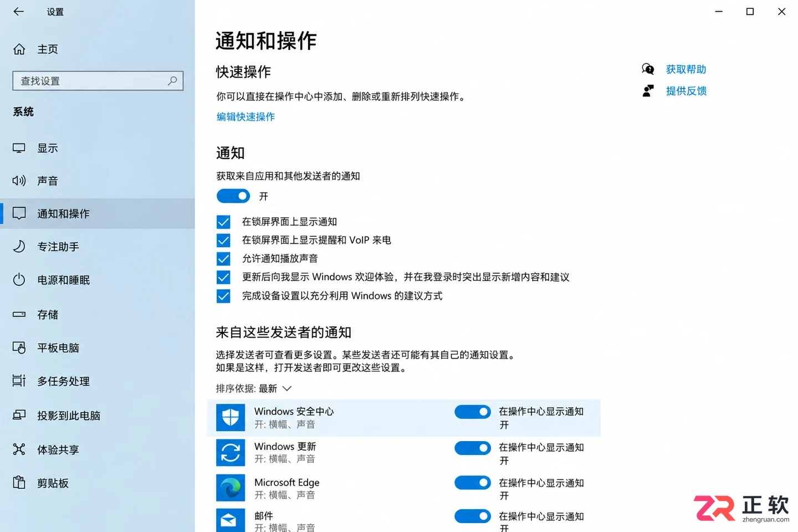Disable Windows 安全中心 notifications toggle

tap(473, 412)
